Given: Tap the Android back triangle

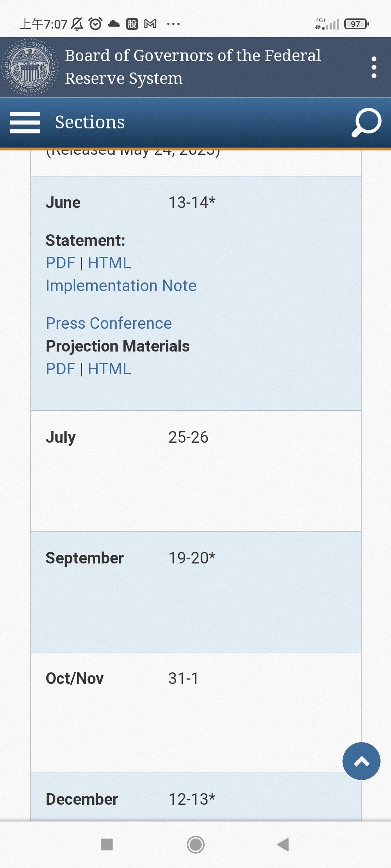Looking at the screenshot, I should (283, 845).
